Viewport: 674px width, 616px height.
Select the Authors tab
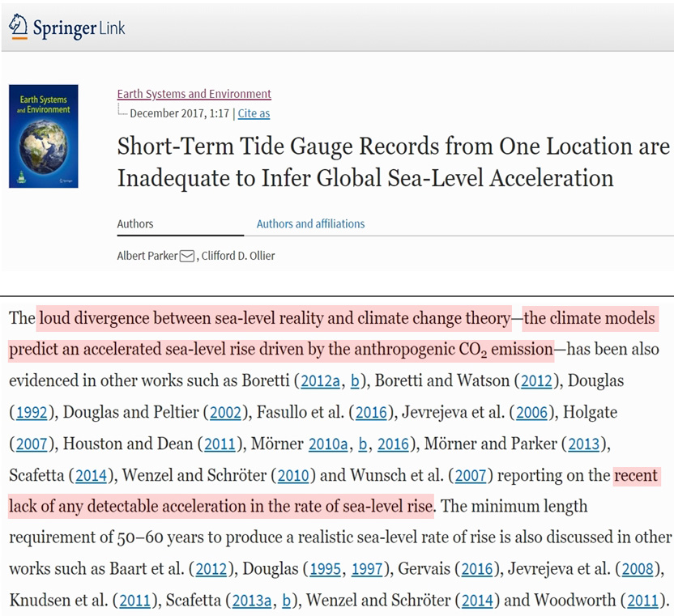point(135,223)
